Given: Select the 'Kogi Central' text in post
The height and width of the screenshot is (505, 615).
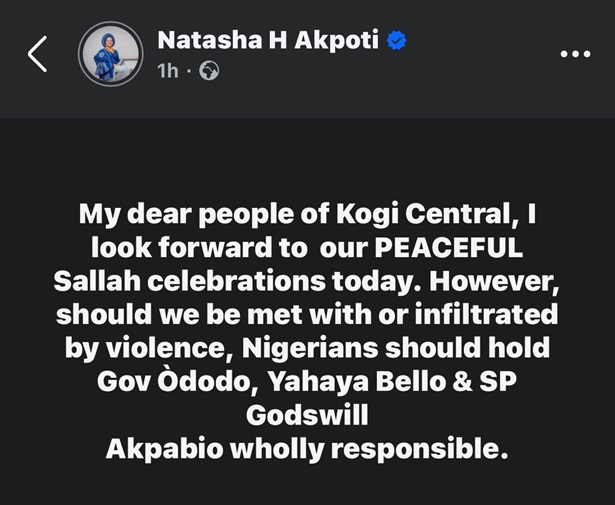Looking at the screenshot, I should coord(425,214).
